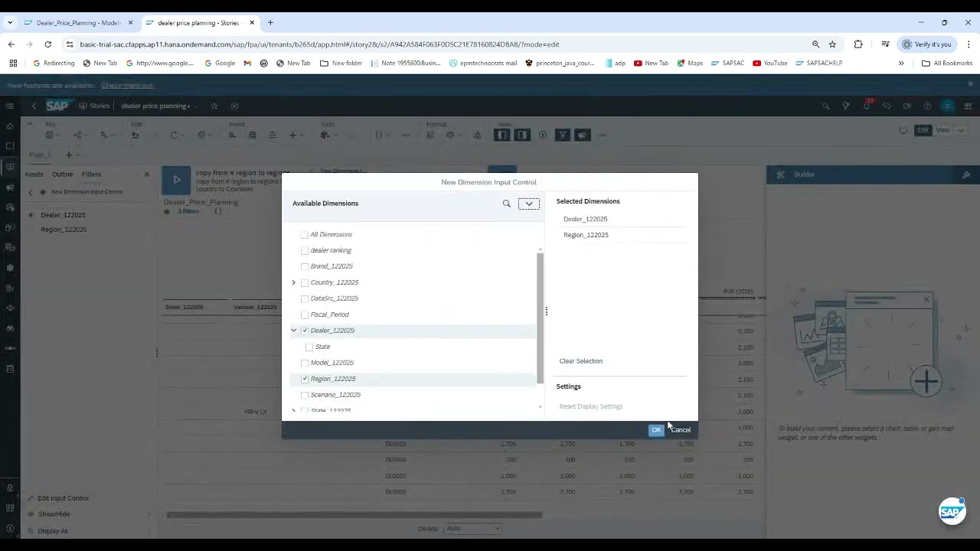Open product switch grid icon
The image size is (980, 551).
tap(969, 106)
